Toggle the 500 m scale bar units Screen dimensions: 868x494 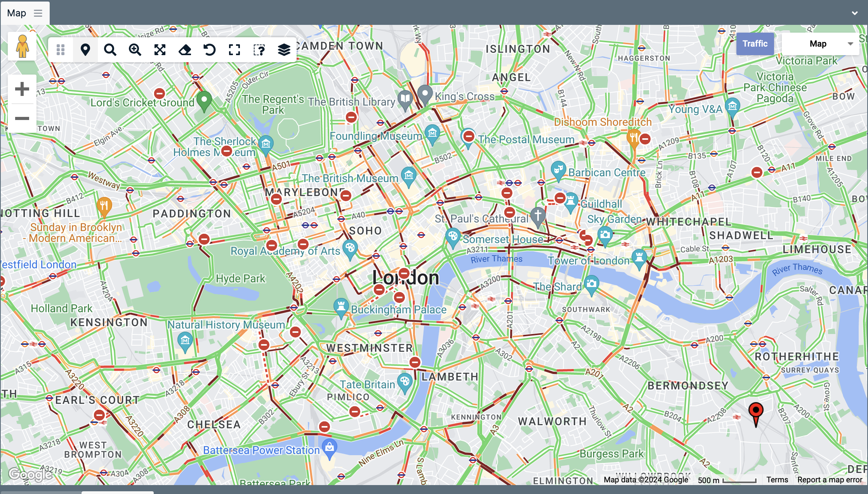pos(727,480)
